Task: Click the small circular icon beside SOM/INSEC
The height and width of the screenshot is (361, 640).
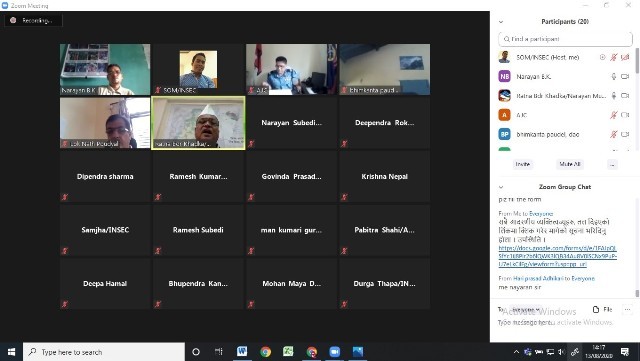Action: point(602,58)
